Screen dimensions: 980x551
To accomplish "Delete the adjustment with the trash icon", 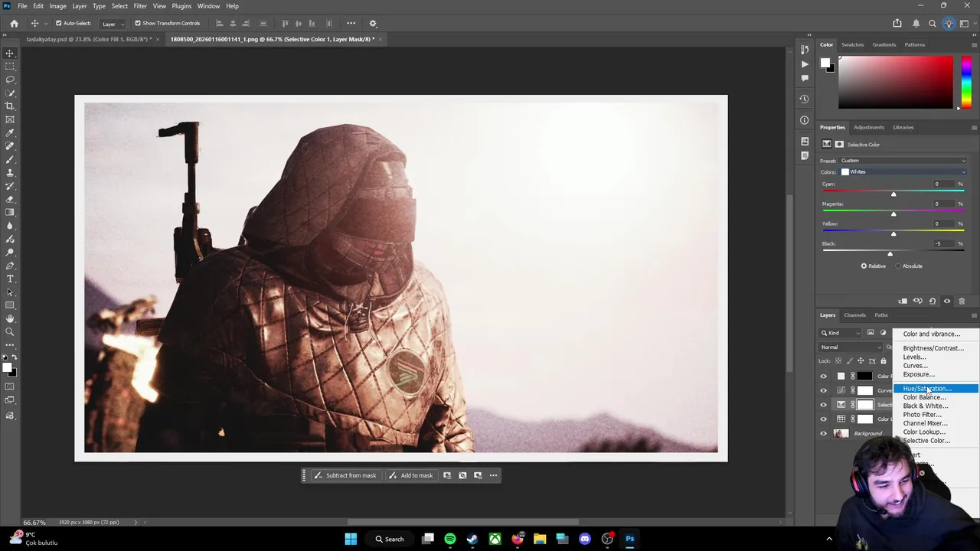I will tap(962, 301).
